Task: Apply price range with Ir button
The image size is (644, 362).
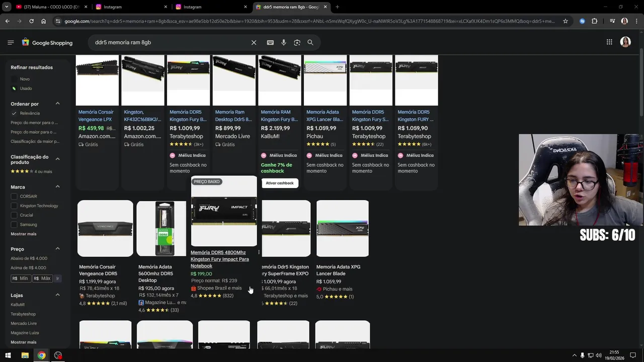Action: [x=58, y=278]
